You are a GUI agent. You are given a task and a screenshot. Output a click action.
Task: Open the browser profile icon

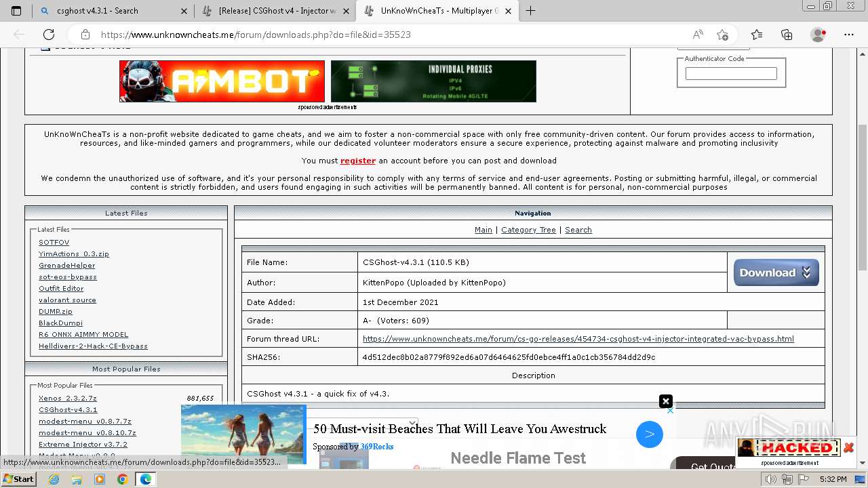point(818,35)
